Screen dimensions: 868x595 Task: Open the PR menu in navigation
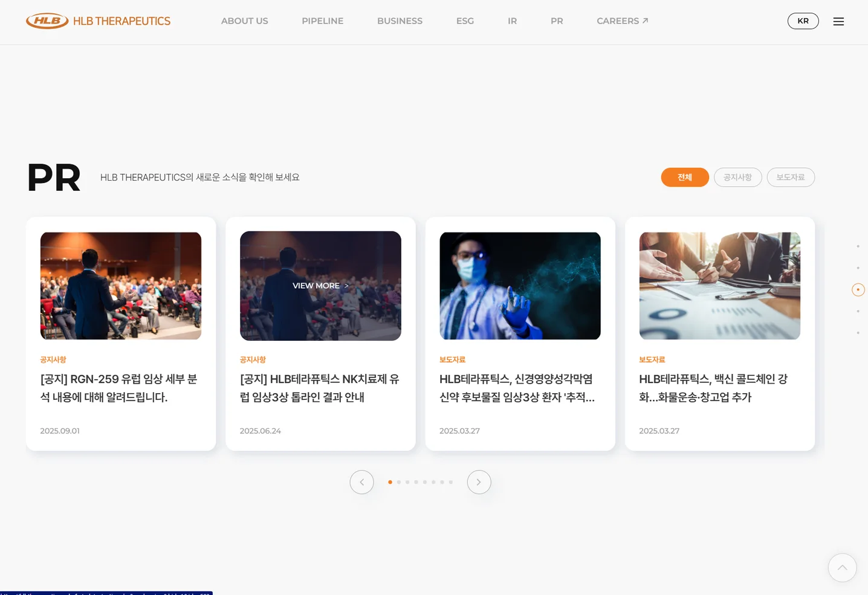pos(557,21)
